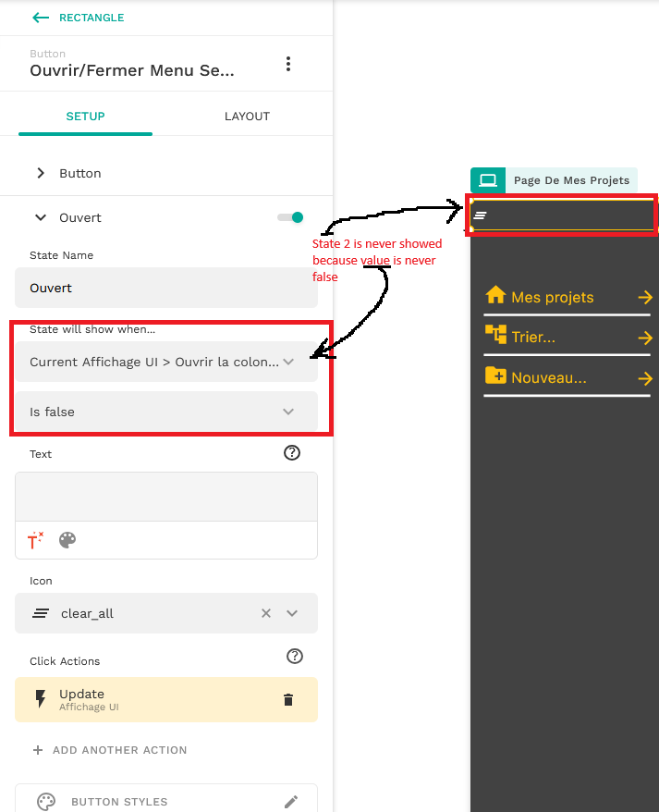Switch to the Layout tab
Image resolution: width=659 pixels, height=812 pixels.
pyautogui.click(x=247, y=116)
